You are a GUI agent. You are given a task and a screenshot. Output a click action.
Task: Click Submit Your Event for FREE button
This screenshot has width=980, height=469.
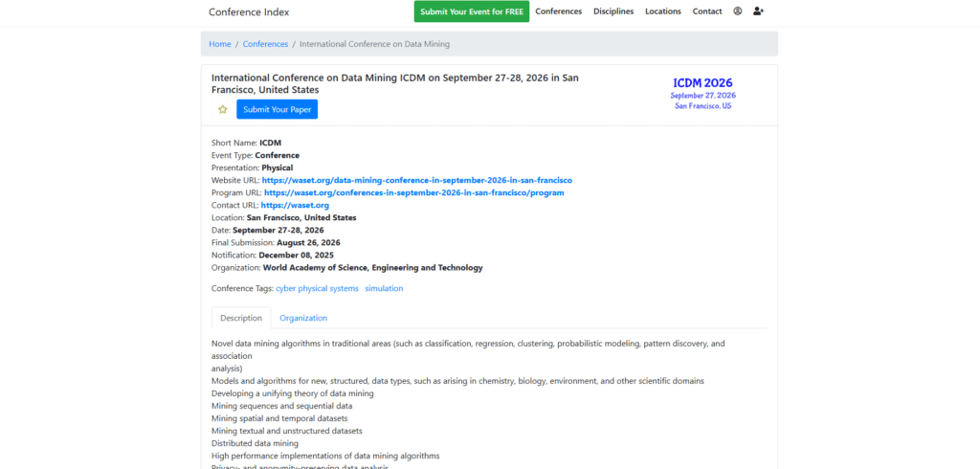tap(471, 11)
